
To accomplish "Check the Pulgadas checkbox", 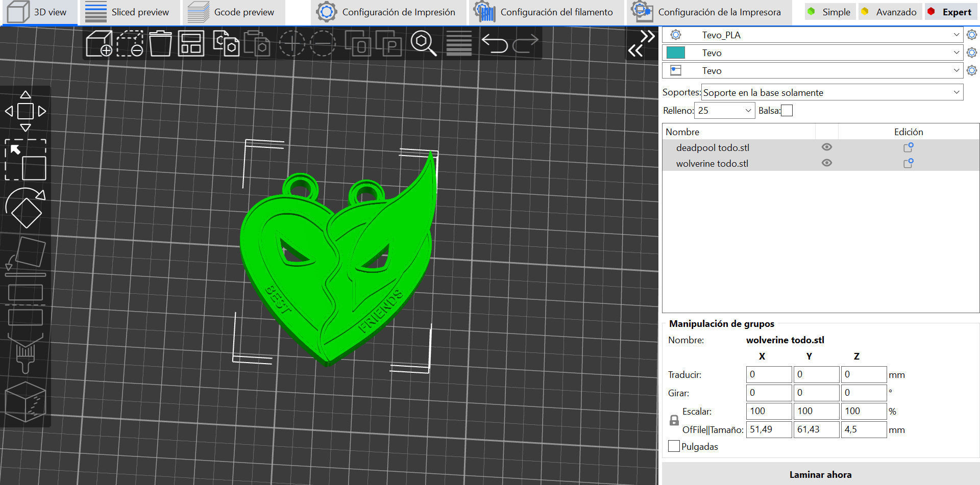I will 674,446.
